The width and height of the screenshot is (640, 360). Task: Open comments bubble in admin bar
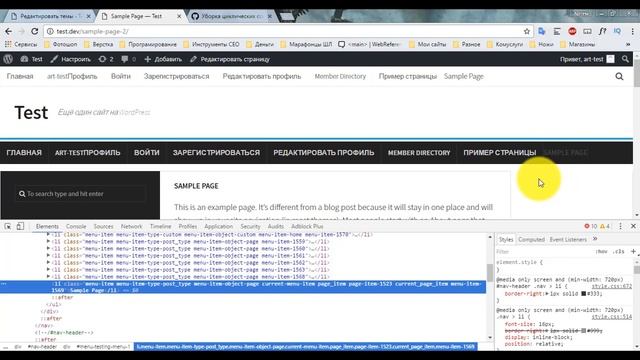point(129,59)
